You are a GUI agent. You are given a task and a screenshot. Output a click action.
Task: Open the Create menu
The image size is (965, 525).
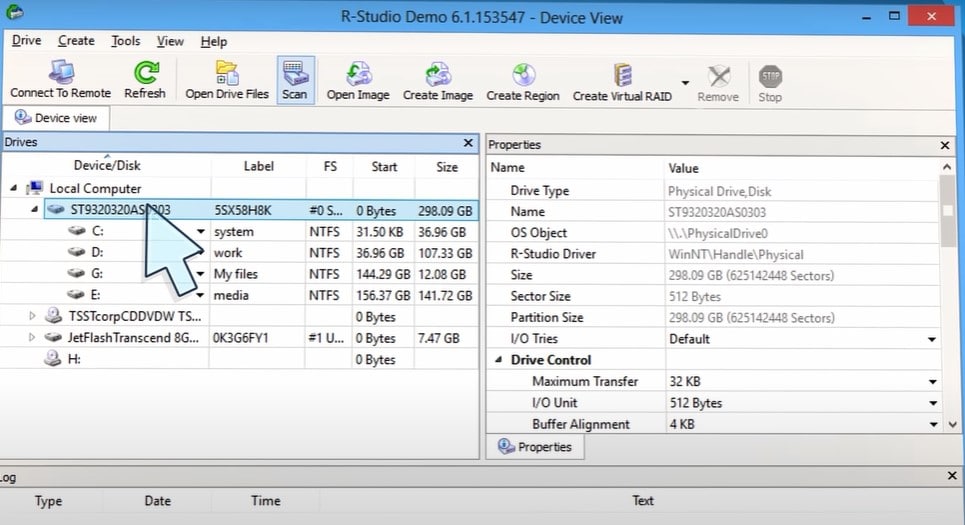[x=76, y=41]
